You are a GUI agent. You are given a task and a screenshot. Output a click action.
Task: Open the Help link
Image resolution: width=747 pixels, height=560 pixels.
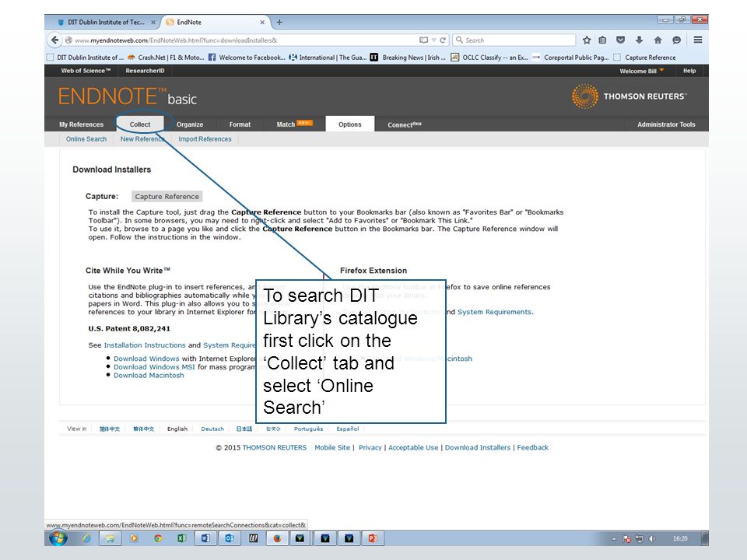[689, 71]
